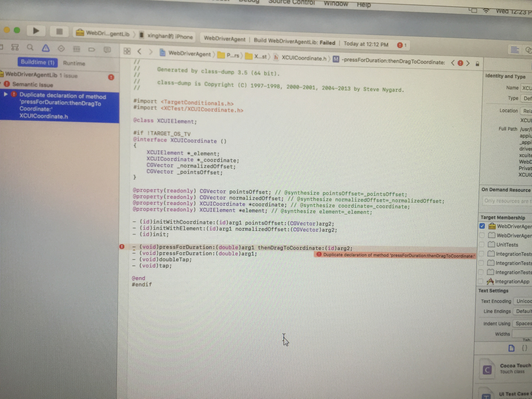Open the Type dropdown in Identity and Type

coord(526,98)
